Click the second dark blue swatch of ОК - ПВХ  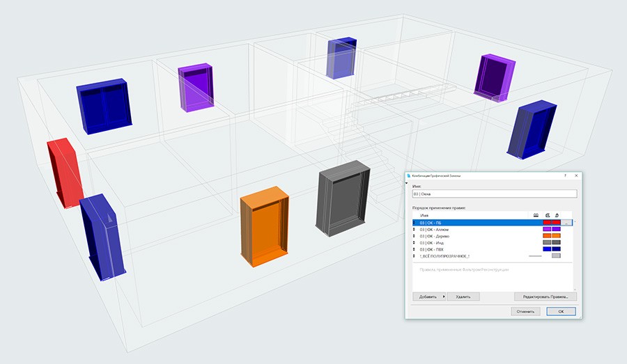coord(556,249)
